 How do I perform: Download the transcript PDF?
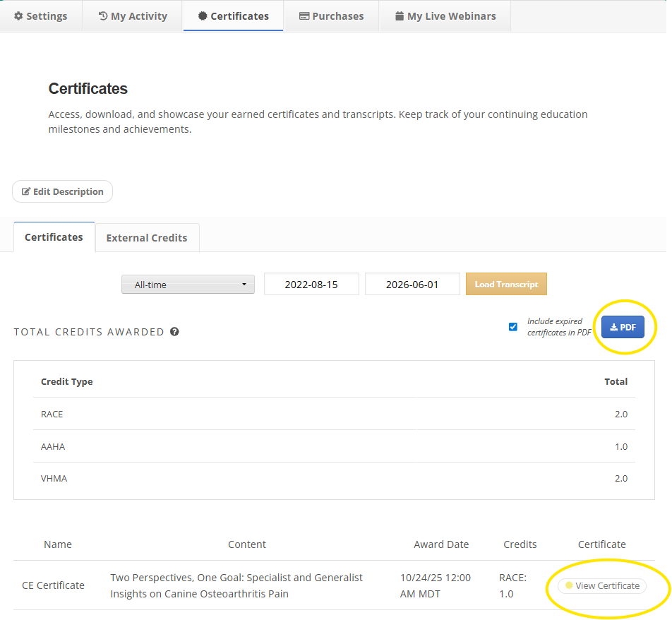tap(623, 327)
